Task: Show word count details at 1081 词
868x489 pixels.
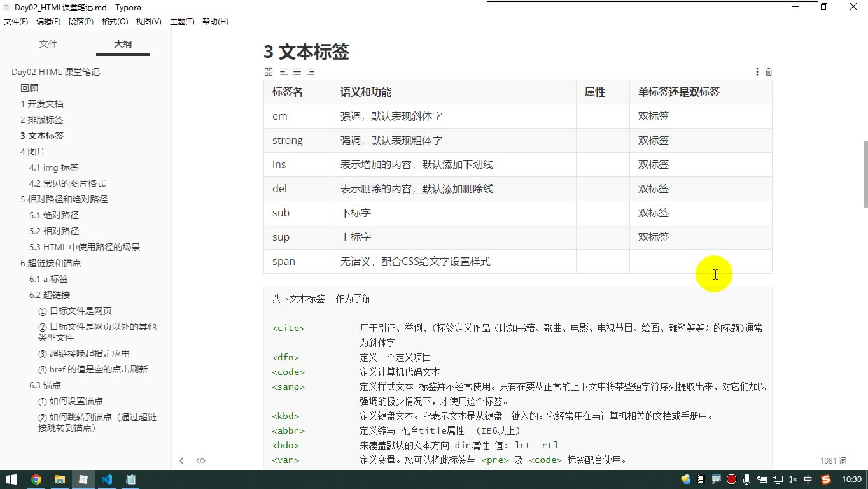Action: click(833, 460)
